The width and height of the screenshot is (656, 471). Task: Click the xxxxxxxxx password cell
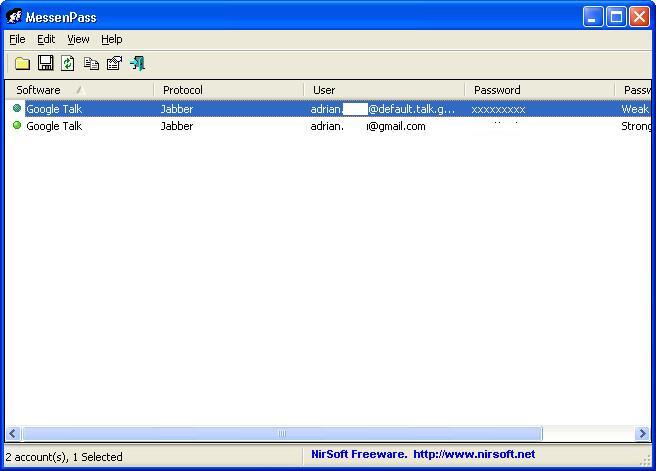pos(498,109)
